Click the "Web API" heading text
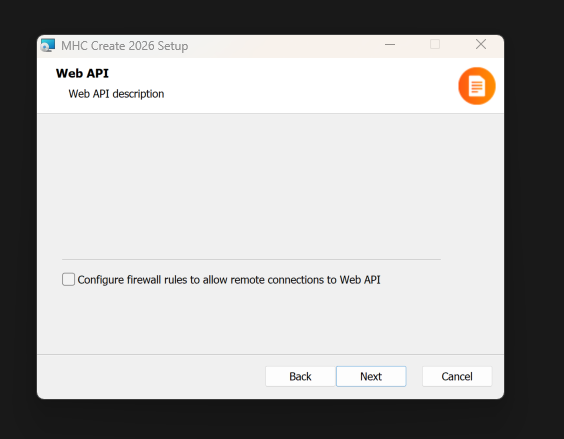This screenshot has width=564, height=439. (82, 73)
